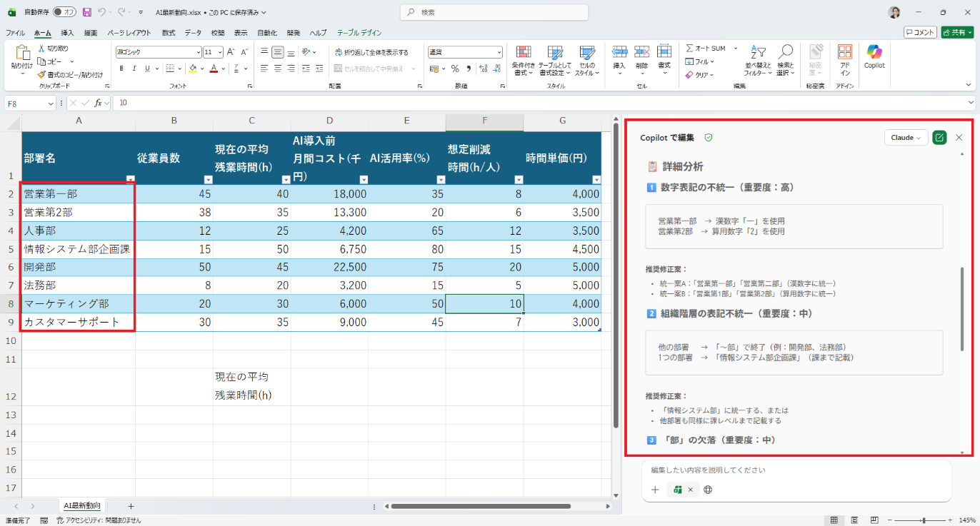The width and height of the screenshot is (980, 526).
Task: Click the globe icon in Copilot input
Action: coord(708,490)
